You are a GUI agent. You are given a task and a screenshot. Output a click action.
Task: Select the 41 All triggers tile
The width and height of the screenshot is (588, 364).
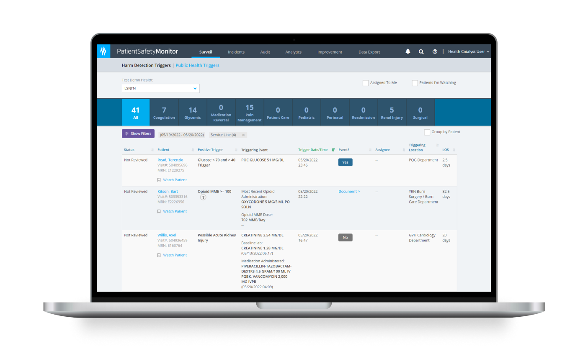click(x=136, y=112)
